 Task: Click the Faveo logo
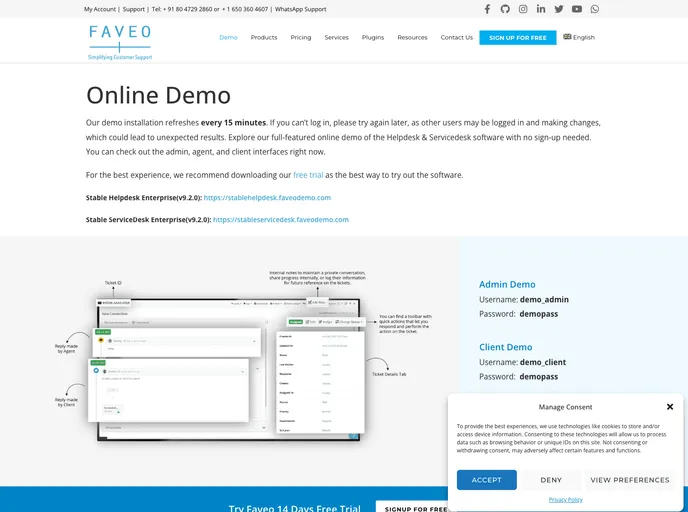pyautogui.click(x=120, y=43)
